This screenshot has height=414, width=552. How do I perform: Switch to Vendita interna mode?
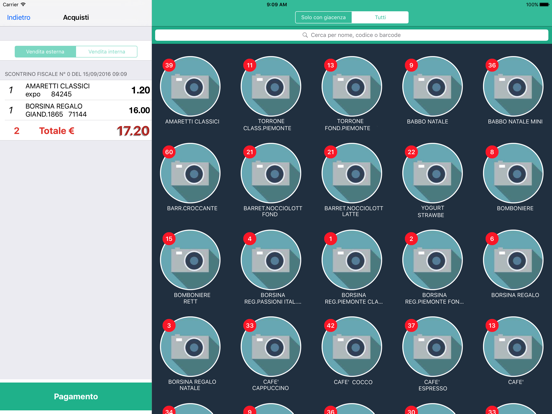click(107, 52)
